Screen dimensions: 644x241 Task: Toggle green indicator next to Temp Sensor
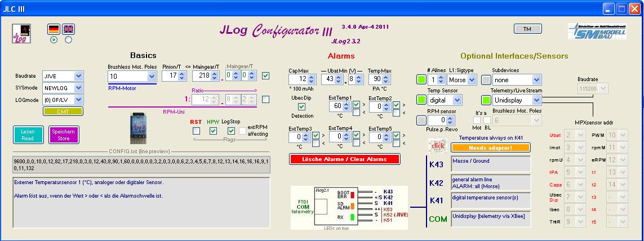[421, 100]
